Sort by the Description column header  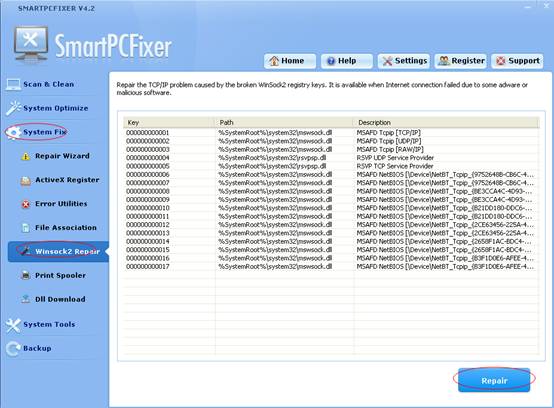[x=446, y=123]
